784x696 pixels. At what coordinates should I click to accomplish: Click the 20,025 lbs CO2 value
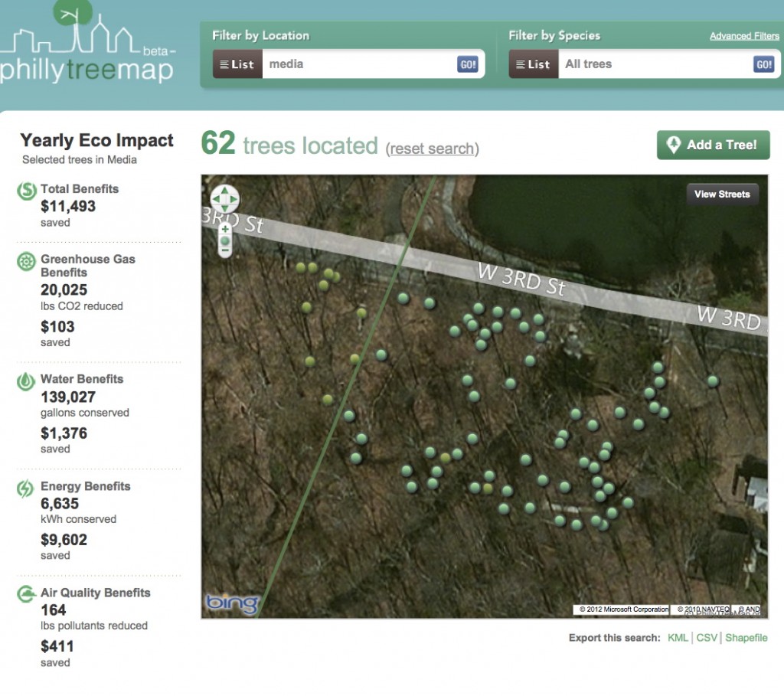64,289
